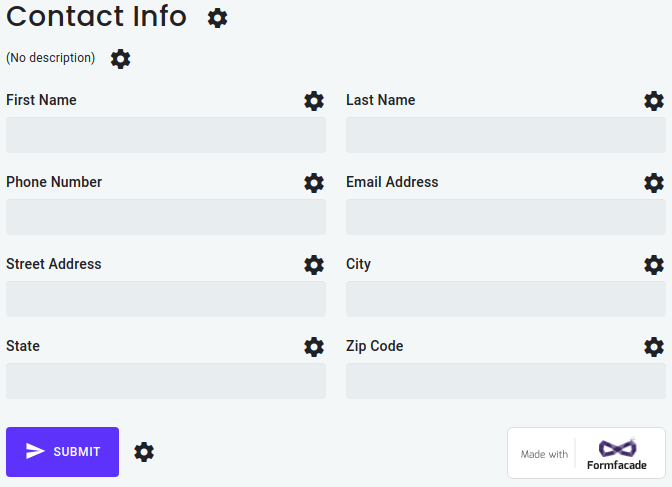
Task: Click the State field settings gear
Action: point(314,347)
